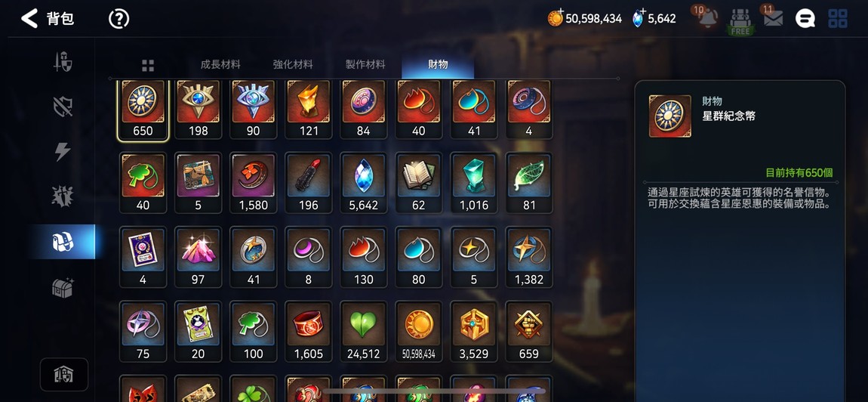This screenshot has width=868, height=402.
Task: Open the warehouse button at bottom left
Action: 63,374
